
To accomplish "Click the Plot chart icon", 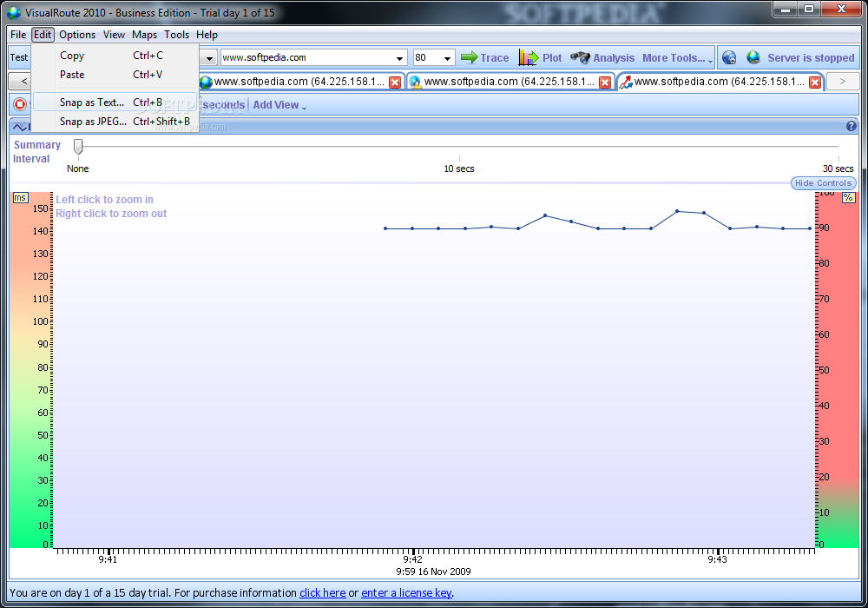I will click(x=528, y=57).
